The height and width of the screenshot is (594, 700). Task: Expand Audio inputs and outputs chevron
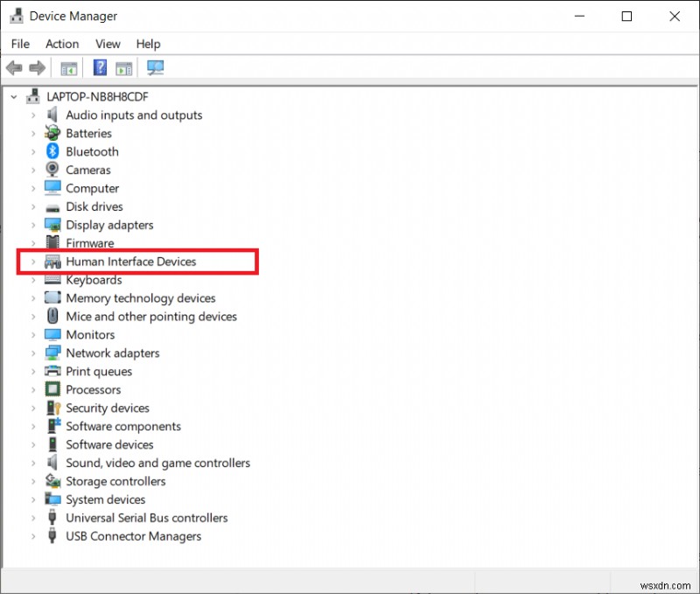point(33,115)
